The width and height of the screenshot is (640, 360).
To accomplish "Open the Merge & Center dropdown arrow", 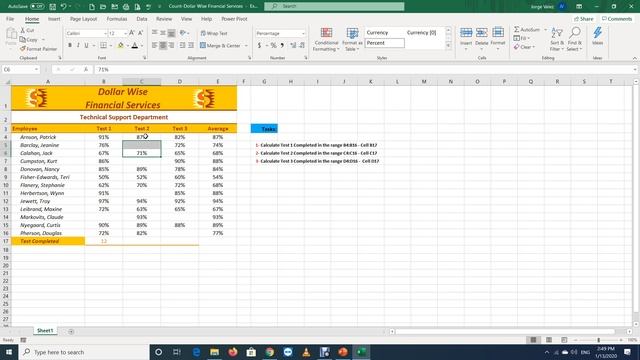I will coord(246,46).
